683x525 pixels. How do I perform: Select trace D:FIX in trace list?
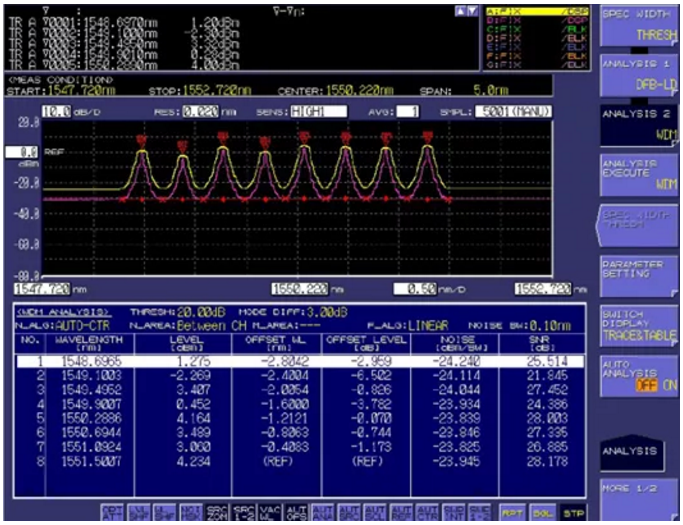pos(537,38)
